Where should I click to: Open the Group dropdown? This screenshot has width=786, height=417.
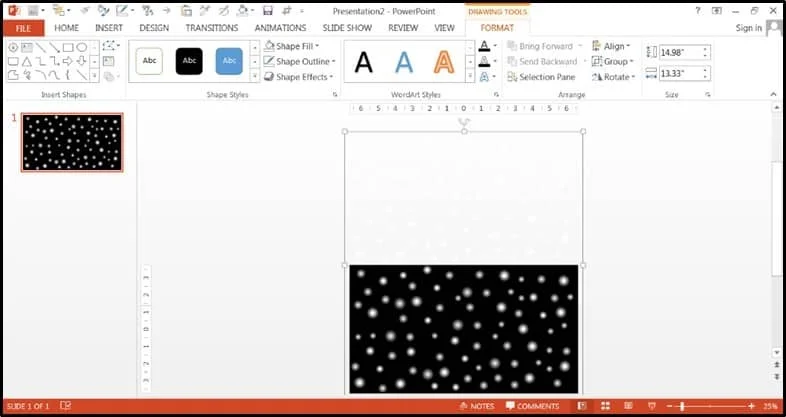click(613, 62)
